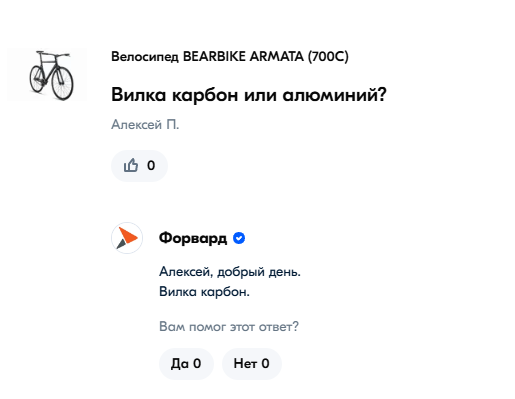
Task: Click the prompt Вам помог этот ответ?
Action: pos(229,326)
